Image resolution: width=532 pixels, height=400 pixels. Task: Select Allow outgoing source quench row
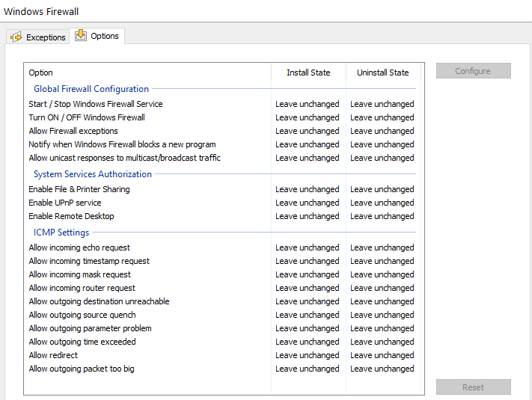point(222,315)
